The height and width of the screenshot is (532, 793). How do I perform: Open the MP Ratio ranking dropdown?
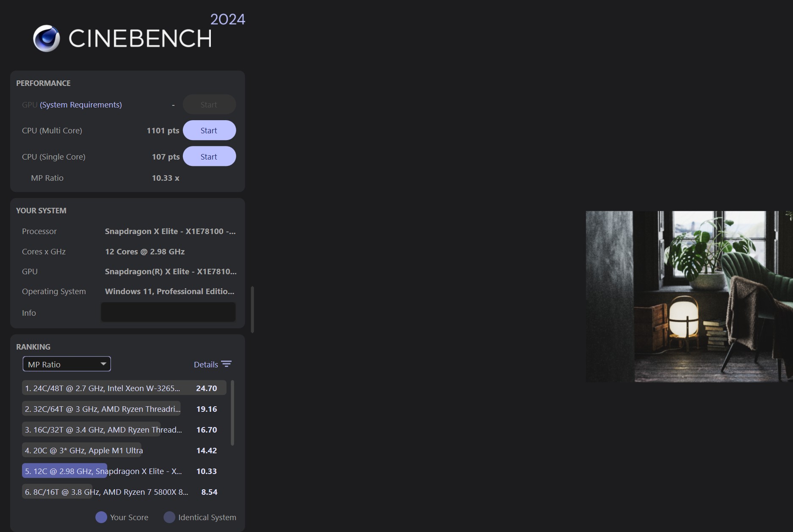[x=67, y=364]
